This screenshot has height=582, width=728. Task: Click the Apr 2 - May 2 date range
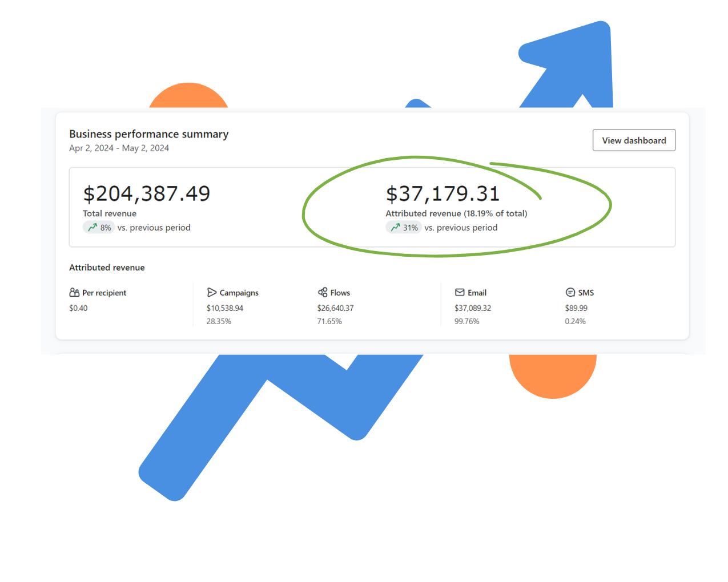coord(119,148)
